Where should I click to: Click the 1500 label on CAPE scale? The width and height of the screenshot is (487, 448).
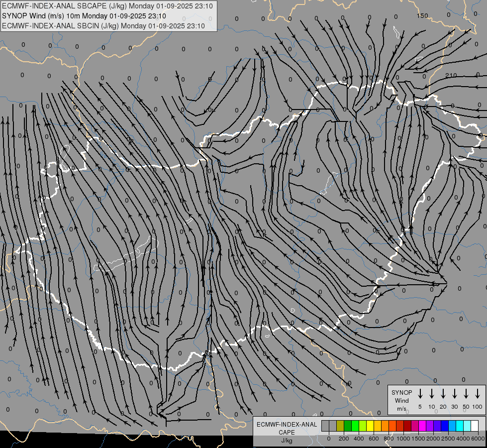click(418, 439)
